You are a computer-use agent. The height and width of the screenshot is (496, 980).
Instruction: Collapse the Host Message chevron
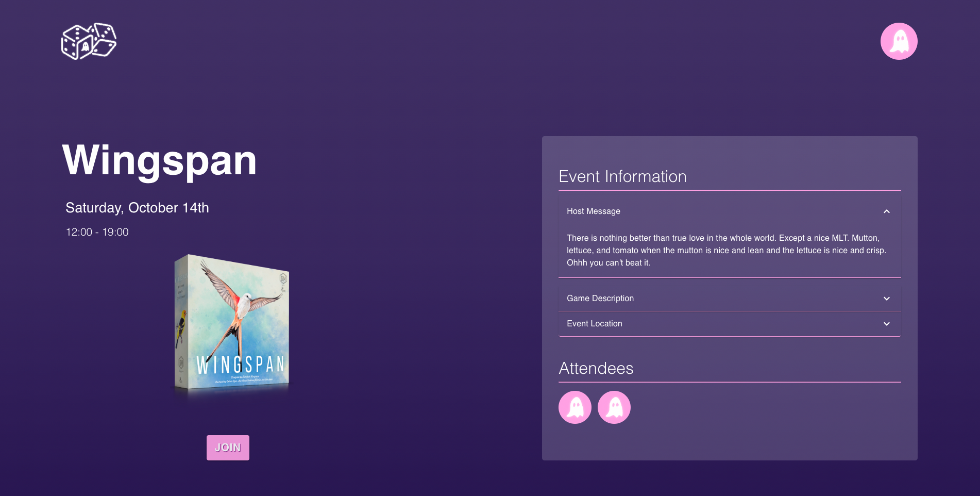click(886, 211)
